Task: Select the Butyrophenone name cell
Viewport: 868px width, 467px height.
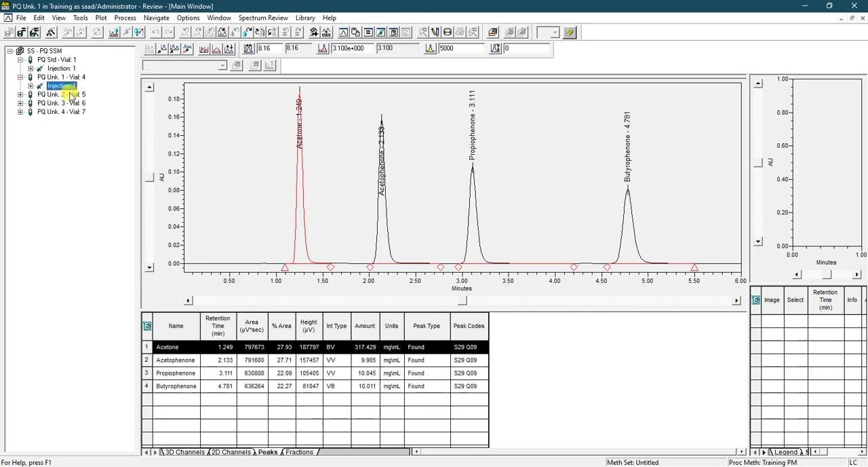Action: click(176, 386)
